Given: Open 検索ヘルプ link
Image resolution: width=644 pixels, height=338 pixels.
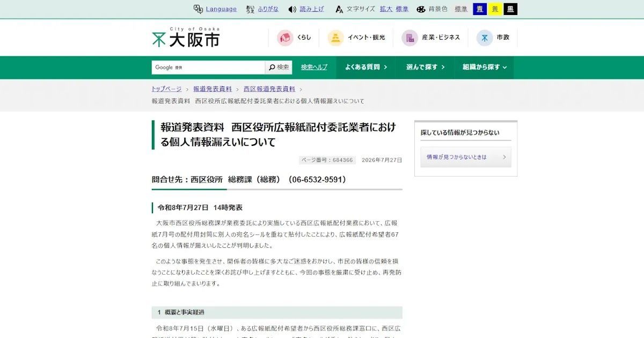Looking at the screenshot, I should pyautogui.click(x=314, y=67).
